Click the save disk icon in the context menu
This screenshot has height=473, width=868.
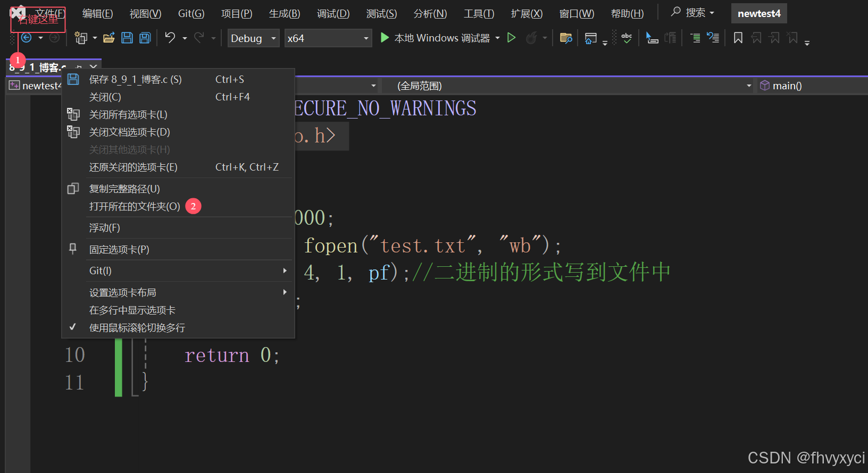pos(73,79)
